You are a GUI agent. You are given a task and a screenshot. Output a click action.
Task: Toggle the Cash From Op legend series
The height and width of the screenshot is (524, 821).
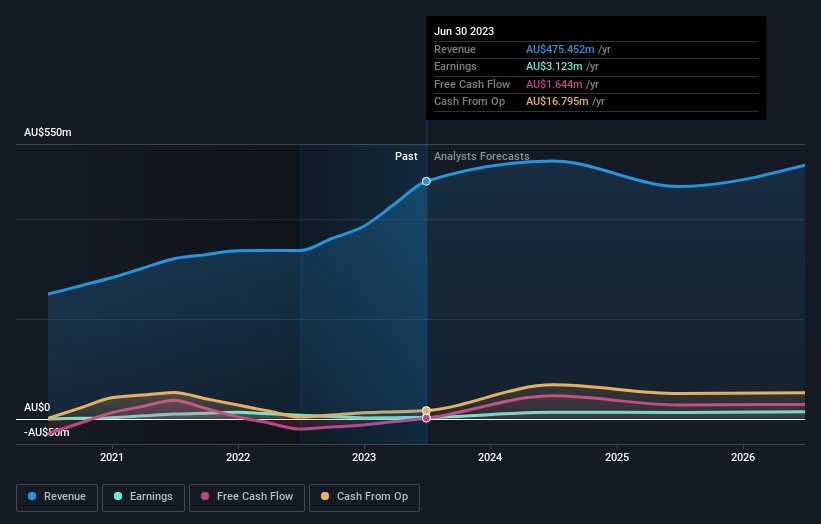point(364,497)
